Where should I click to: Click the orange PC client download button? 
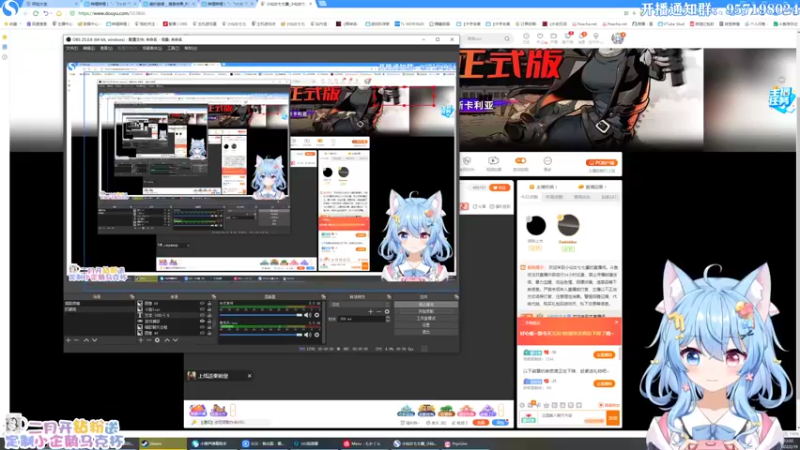tap(602, 163)
